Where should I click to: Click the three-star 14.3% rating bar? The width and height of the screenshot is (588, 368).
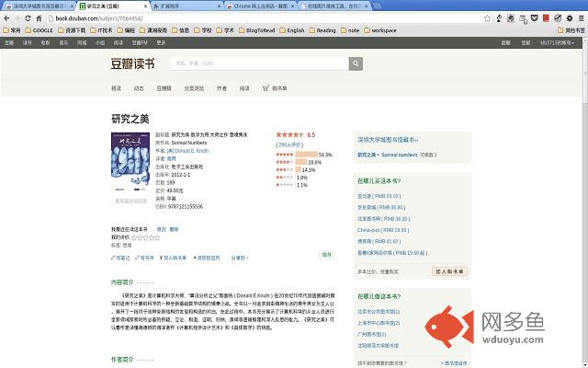pyautogui.click(x=298, y=169)
